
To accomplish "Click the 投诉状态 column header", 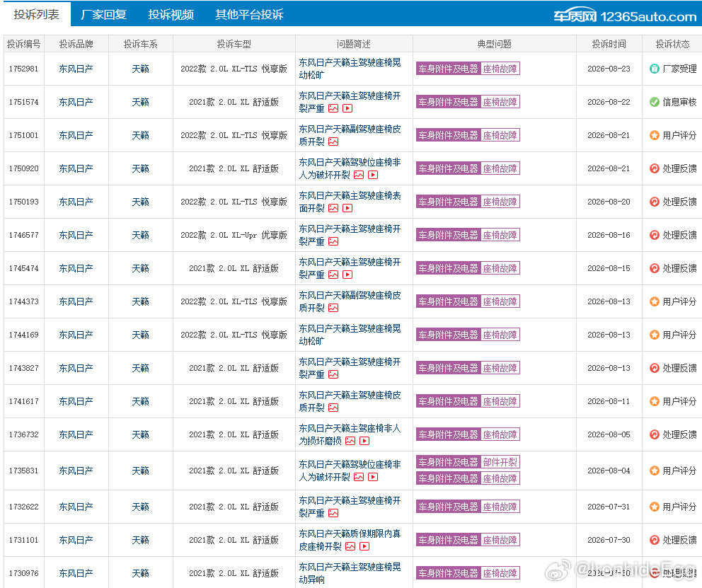I will pos(672,44).
